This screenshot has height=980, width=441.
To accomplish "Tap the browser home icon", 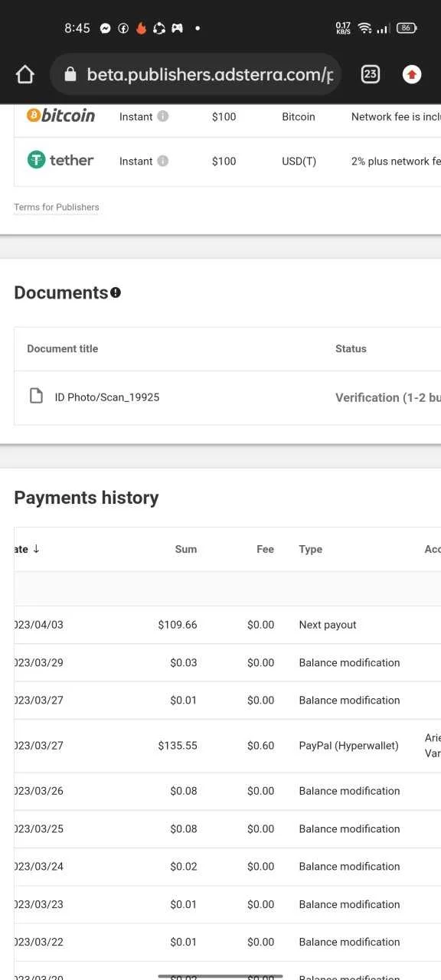I will (x=25, y=74).
